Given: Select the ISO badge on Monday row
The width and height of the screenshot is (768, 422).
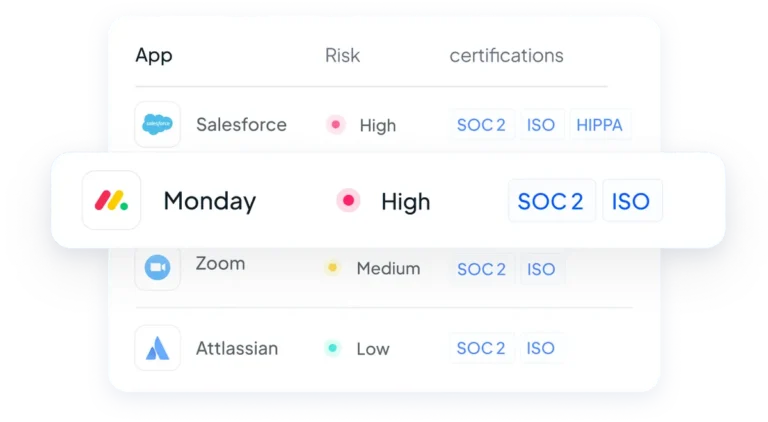Looking at the screenshot, I should pyautogui.click(x=631, y=201).
